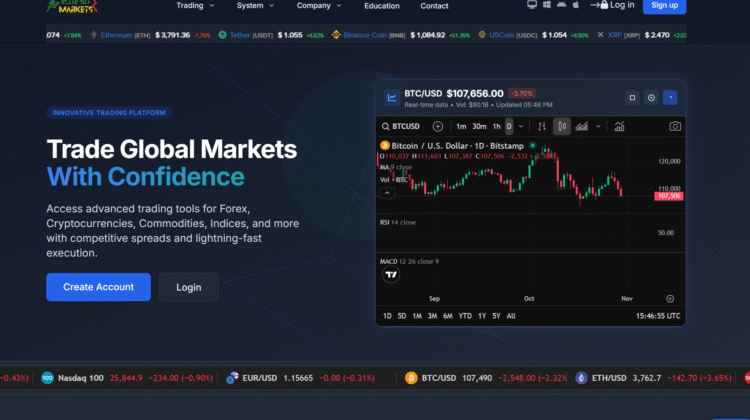750x420 pixels.
Task: Click the Windows download icon in header
Action: (546, 5)
